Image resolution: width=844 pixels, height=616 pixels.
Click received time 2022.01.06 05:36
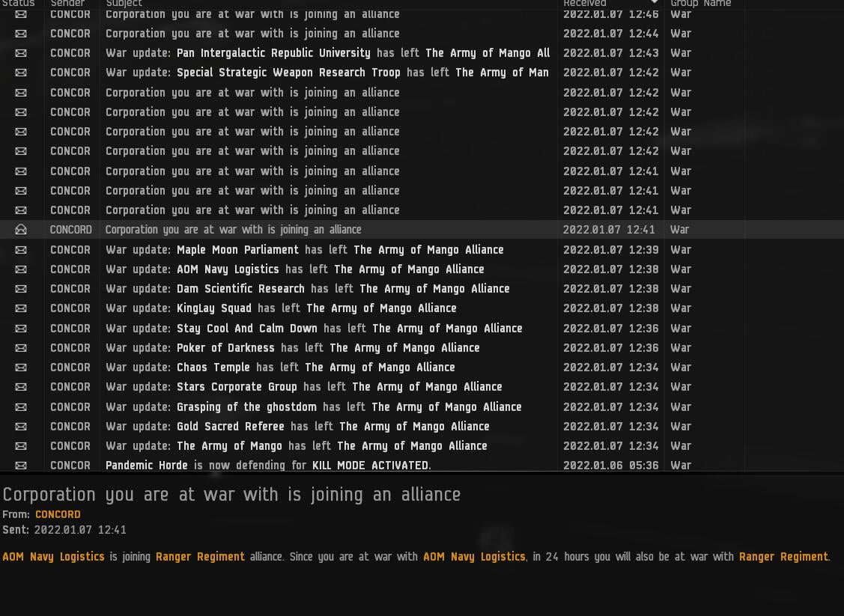point(611,466)
